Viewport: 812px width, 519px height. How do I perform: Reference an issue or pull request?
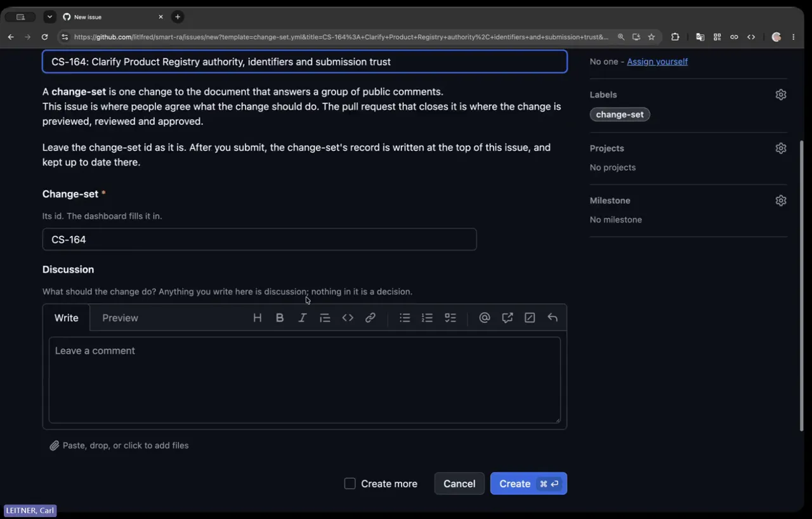(507, 318)
